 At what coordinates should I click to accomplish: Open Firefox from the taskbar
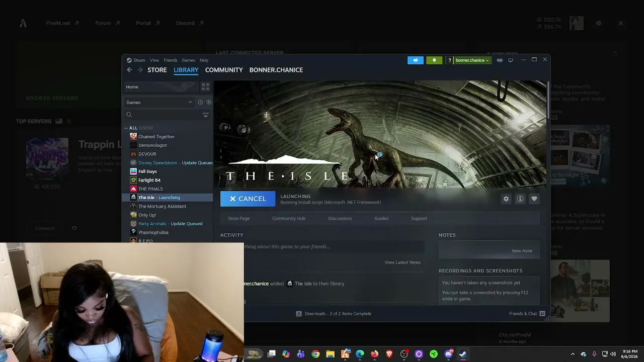click(x=374, y=354)
